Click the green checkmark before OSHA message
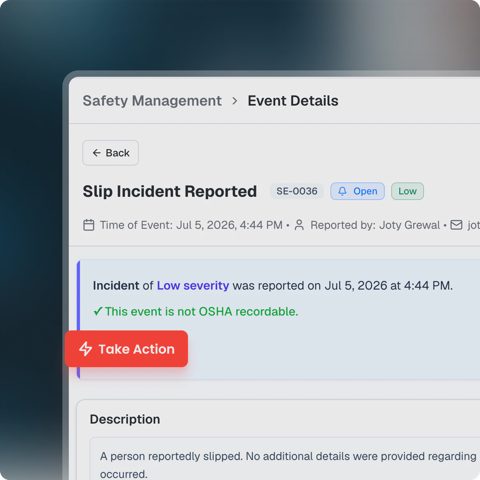The width and height of the screenshot is (480, 480). (x=98, y=311)
